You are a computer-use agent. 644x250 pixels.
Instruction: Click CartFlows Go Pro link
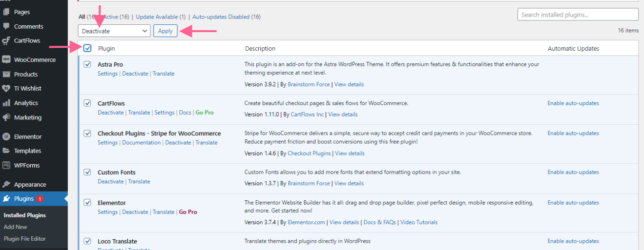click(205, 113)
